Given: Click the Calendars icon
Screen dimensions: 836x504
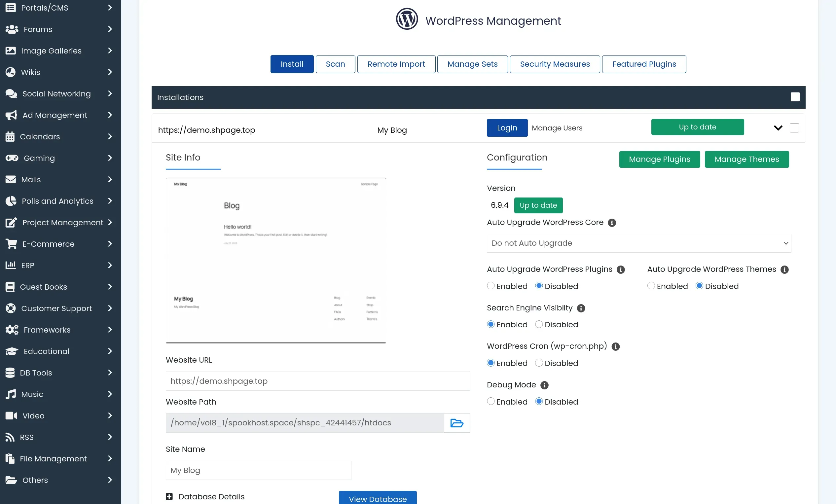Looking at the screenshot, I should pos(10,136).
